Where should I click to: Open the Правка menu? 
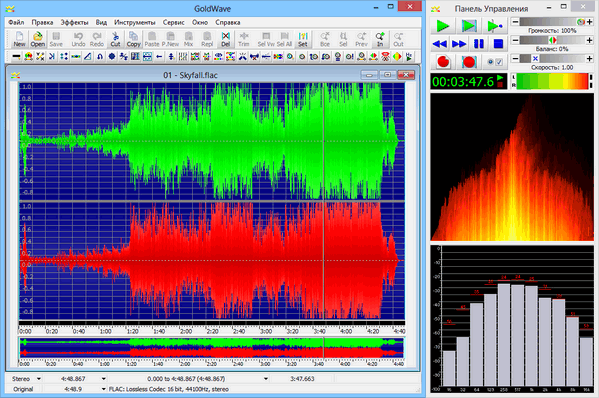(x=42, y=23)
